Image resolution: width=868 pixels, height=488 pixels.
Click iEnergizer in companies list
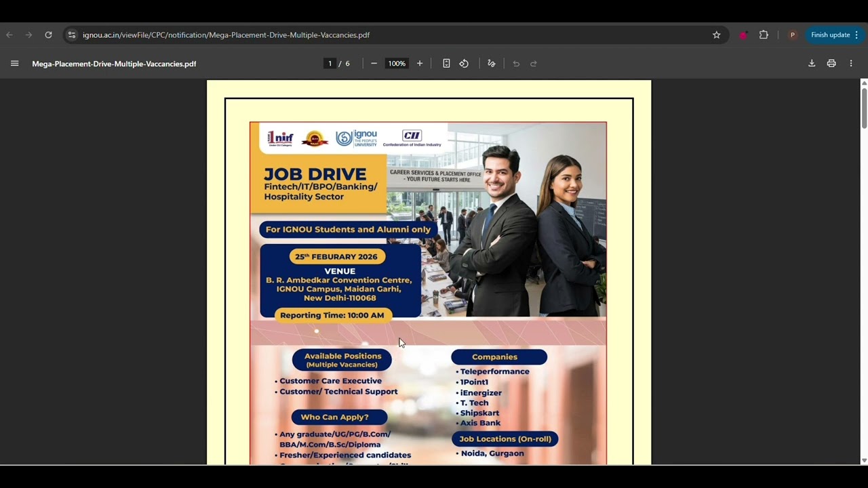[x=481, y=393]
